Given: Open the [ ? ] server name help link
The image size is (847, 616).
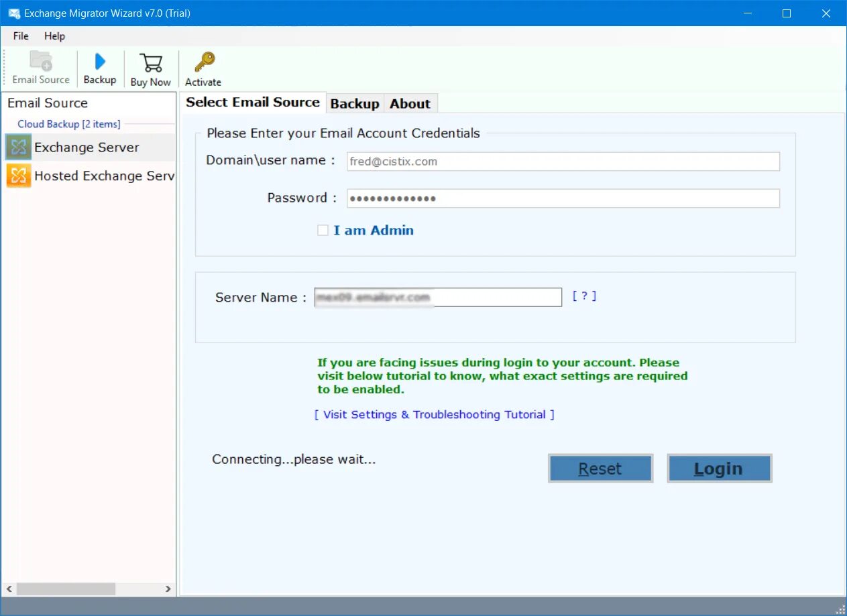Looking at the screenshot, I should point(584,296).
